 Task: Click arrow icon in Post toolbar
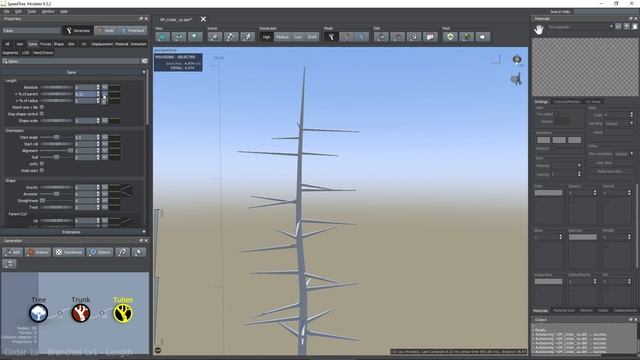pyautogui.click(x=483, y=37)
